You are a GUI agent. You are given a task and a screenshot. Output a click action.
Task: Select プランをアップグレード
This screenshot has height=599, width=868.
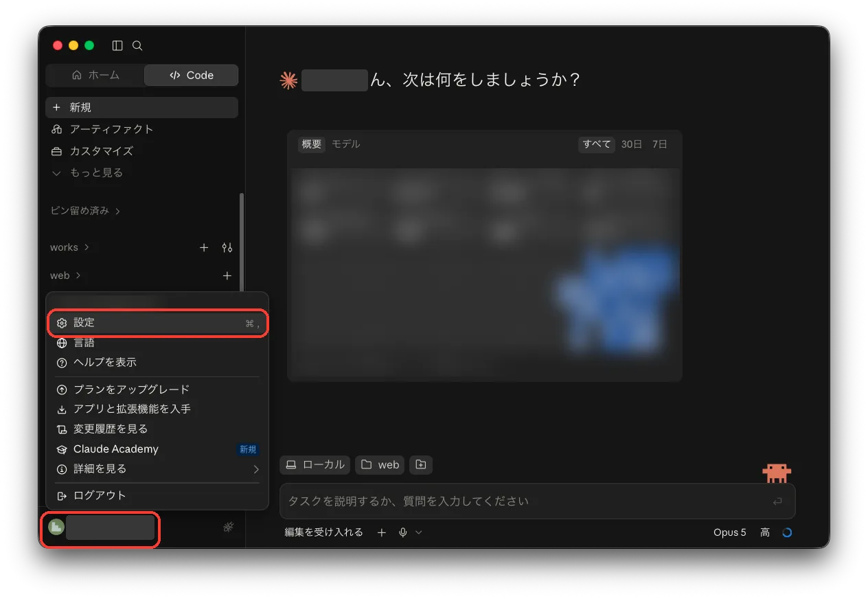point(157,389)
